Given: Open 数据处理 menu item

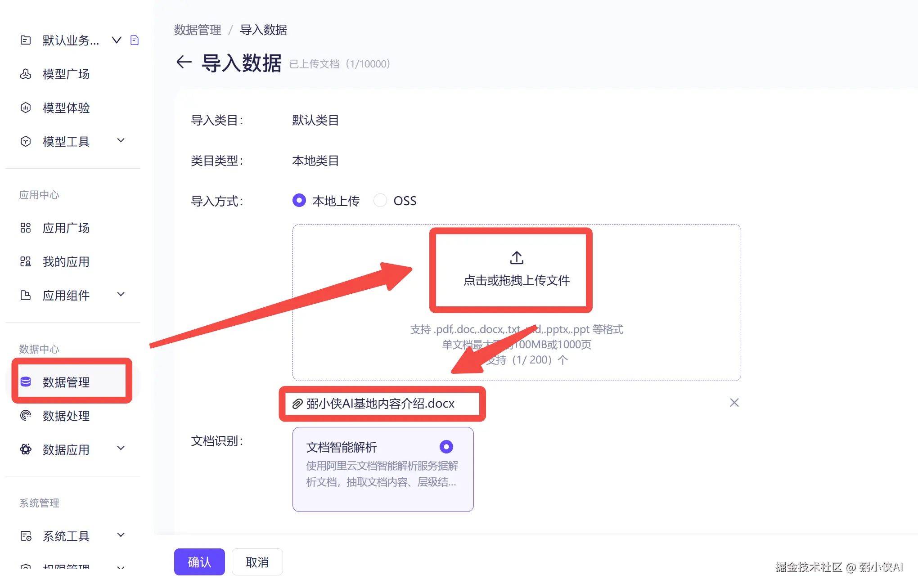Looking at the screenshot, I should point(66,416).
